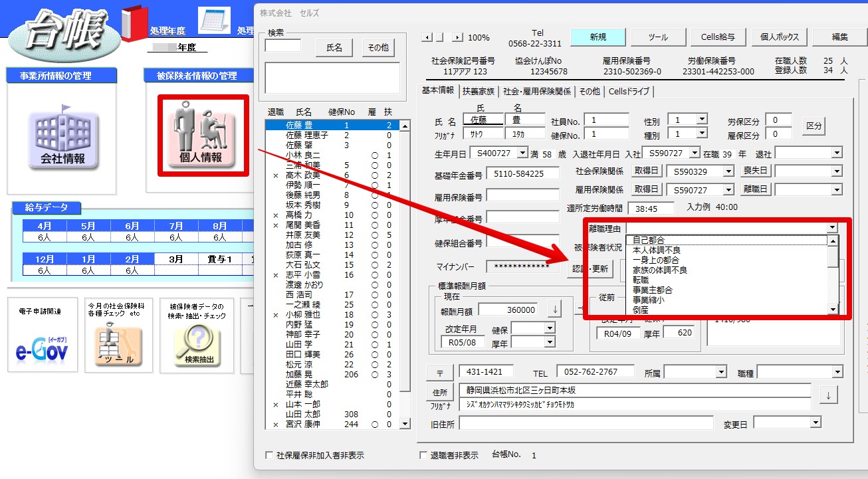Click the 基礎年金番号 field 5110-584225

point(523,173)
